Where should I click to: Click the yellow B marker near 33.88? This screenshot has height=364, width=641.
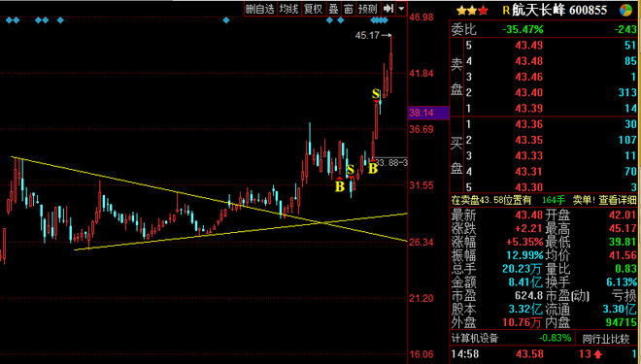[x=373, y=168]
